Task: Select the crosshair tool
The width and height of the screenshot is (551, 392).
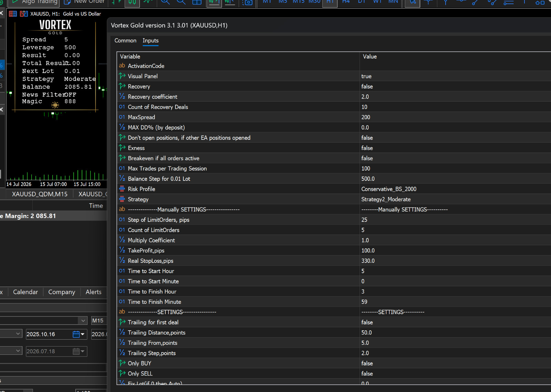Action: 429,2
